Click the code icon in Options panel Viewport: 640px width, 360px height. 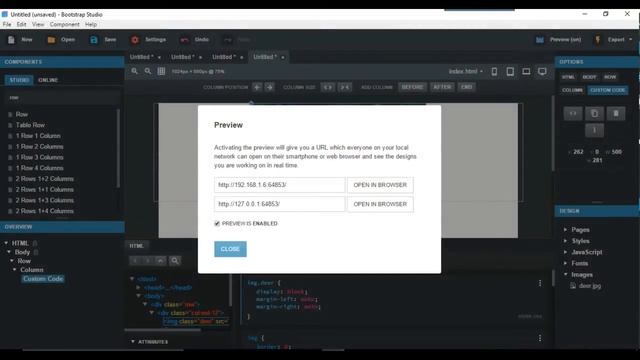point(573,113)
